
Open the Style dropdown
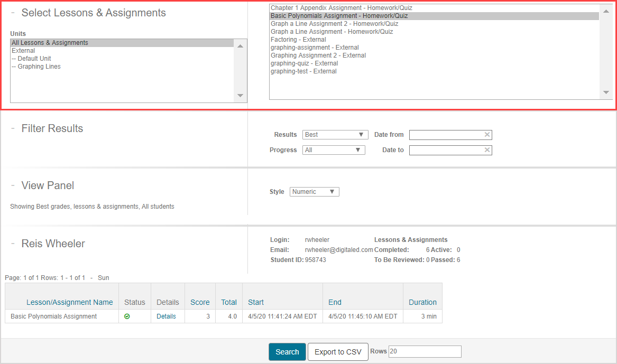coord(314,192)
